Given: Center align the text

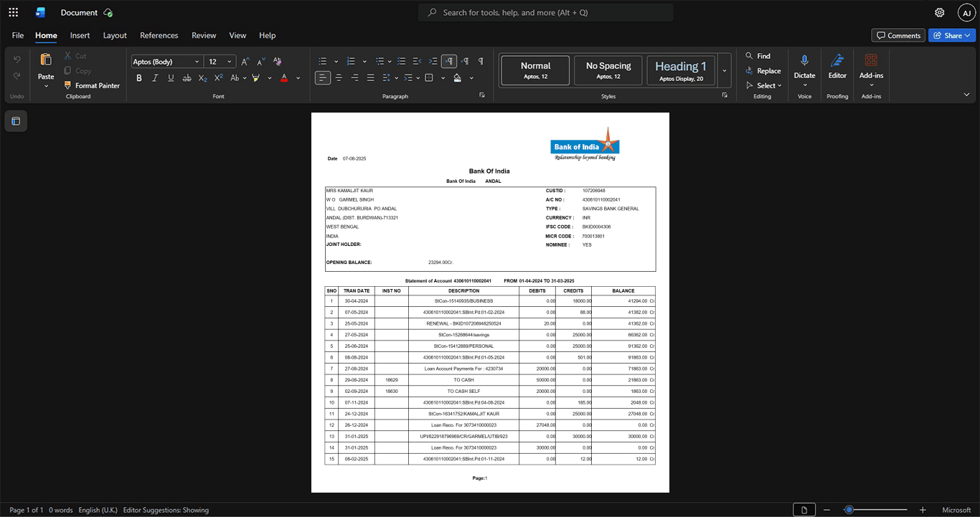Looking at the screenshot, I should (x=339, y=77).
